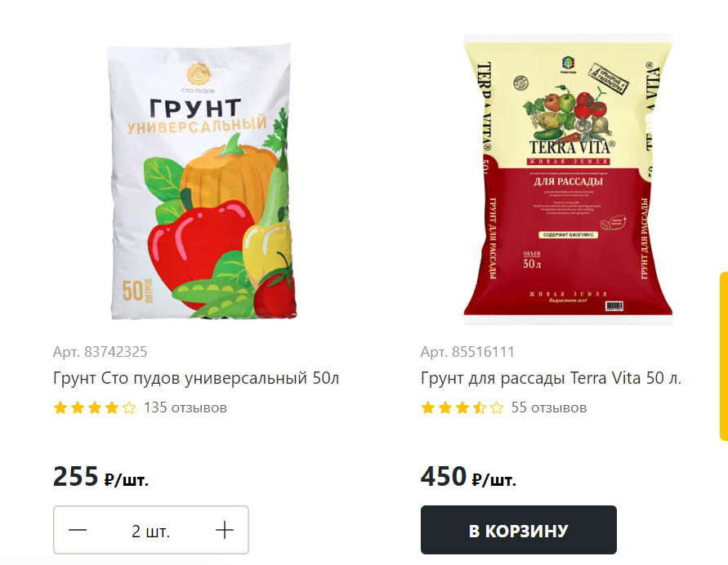This screenshot has width=728, height=565.
Task: Click first star of Terra Vita rating
Action: coord(428,407)
